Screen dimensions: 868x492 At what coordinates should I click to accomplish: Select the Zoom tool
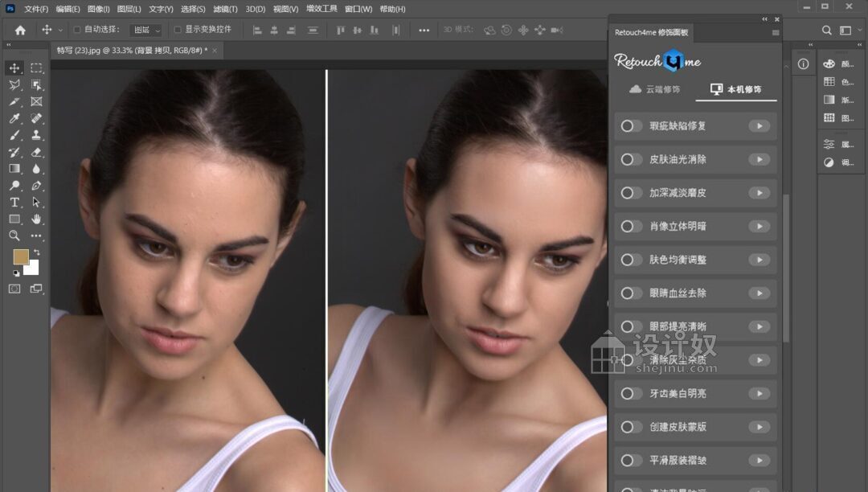tap(14, 236)
